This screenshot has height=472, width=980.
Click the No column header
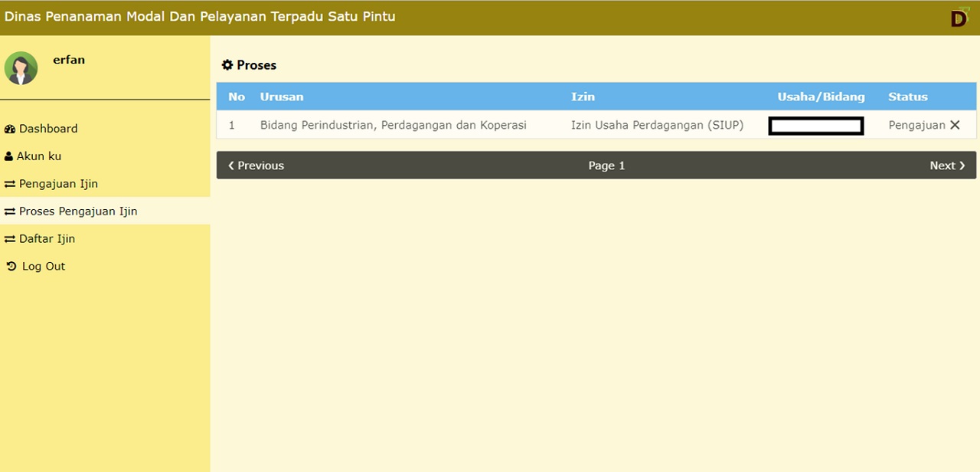[x=237, y=97]
